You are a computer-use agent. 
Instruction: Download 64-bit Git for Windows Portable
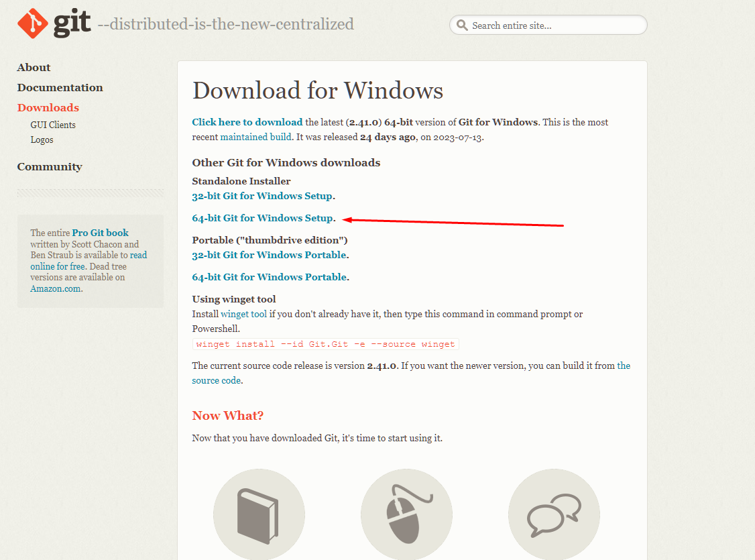269,277
